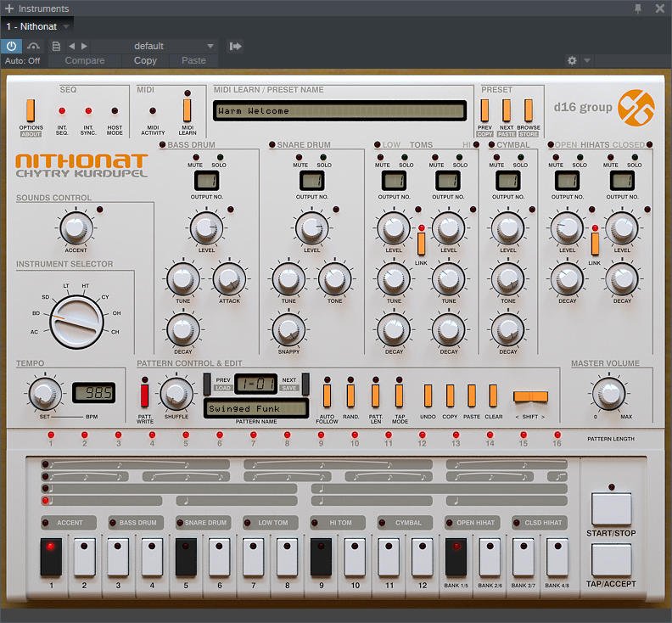Click the MASTER VOLUME knob

coord(608,393)
